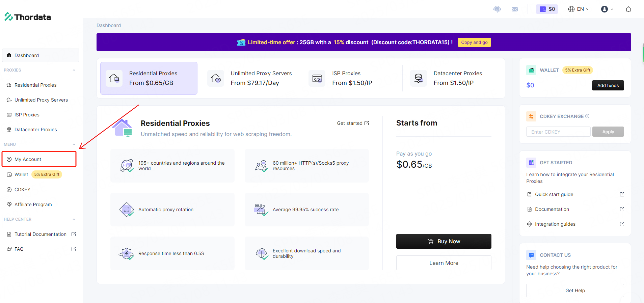This screenshot has width=644, height=303.
Task: Open the EN language dropdown
Action: tap(578, 9)
